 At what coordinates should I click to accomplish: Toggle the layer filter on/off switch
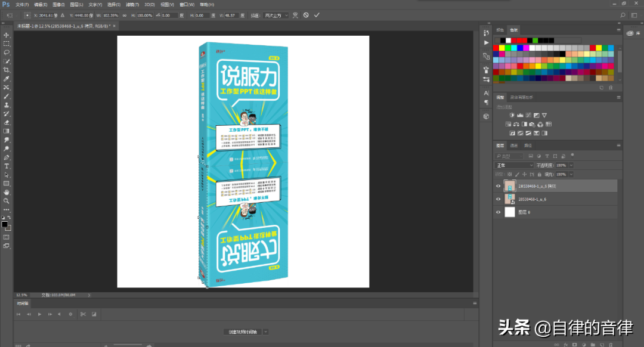click(572, 156)
